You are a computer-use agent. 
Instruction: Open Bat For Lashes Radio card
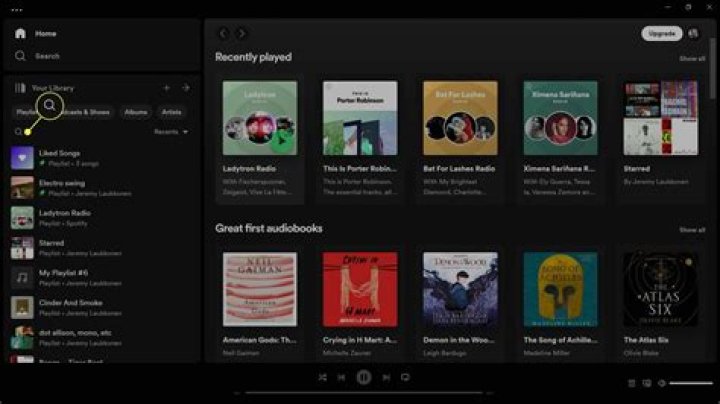click(460, 139)
